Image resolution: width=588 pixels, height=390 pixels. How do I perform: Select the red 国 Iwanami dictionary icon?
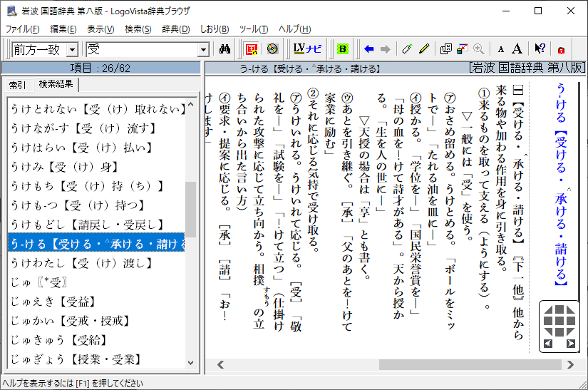tap(252, 48)
